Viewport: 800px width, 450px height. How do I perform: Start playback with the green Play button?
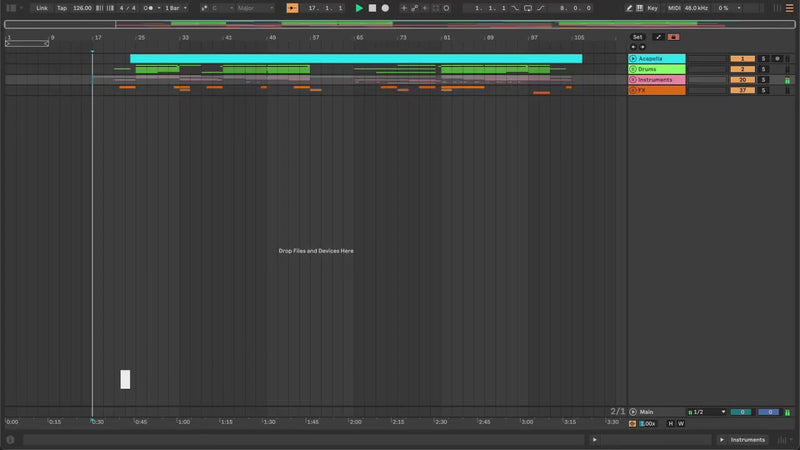tap(359, 8)
